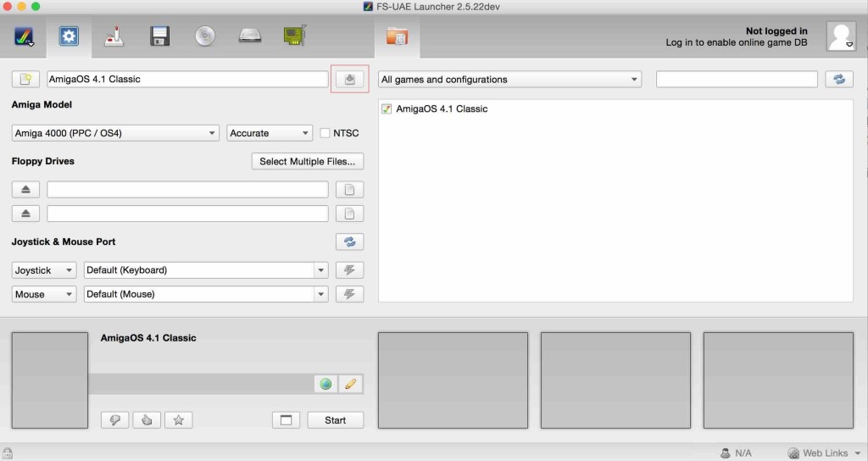This screenshot has height=461, width=868.
Task: Open the joystick input options tab
Action: tap(114, 36)
